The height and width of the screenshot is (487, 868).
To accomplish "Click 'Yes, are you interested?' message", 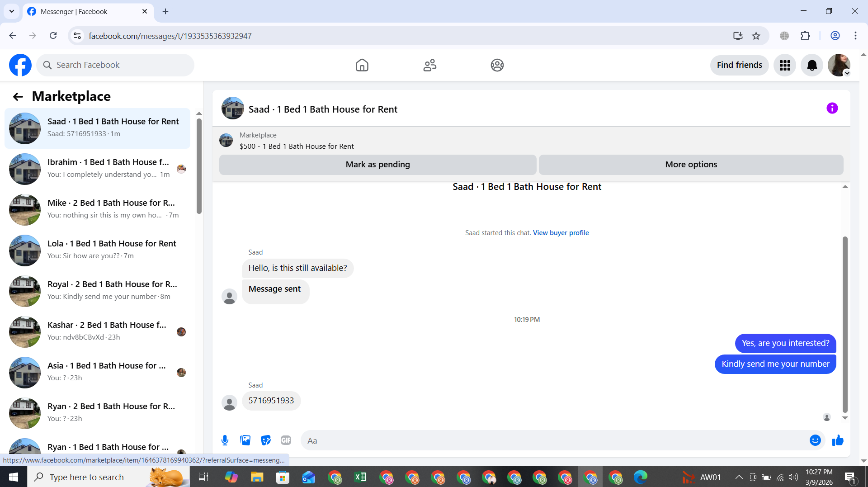I will pyautogui.click(x=786, y=343).
